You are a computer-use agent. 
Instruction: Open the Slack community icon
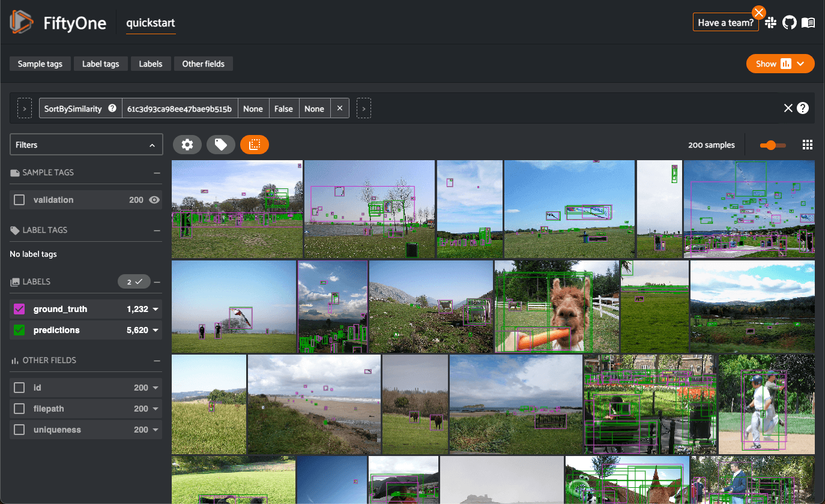click(x=770, y=23)
